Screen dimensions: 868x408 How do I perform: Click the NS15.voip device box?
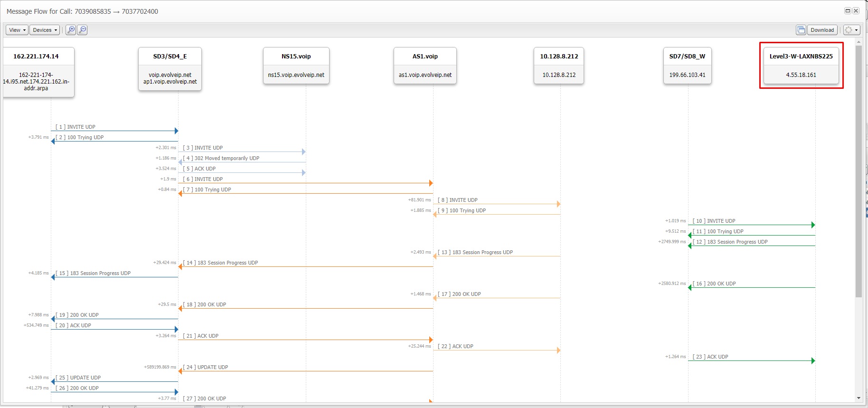tap(296, 65)
